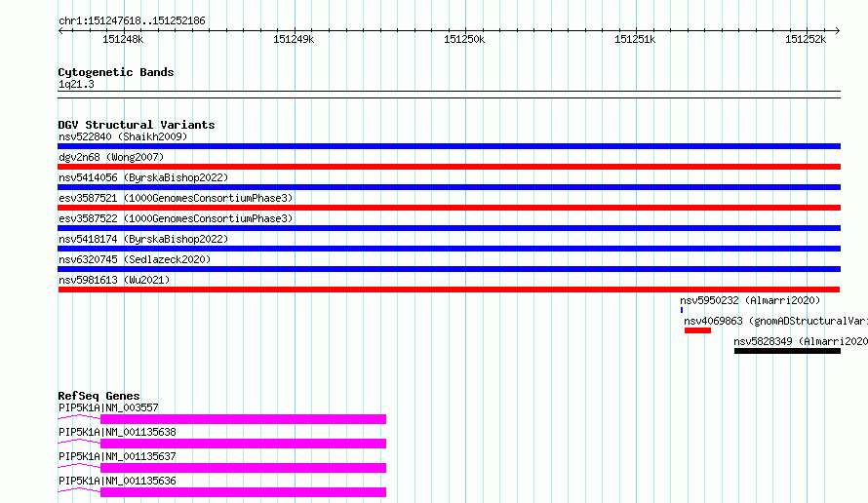The width and height of the screenshot is (868, 503).
Task: Click the black nsv5828349 Almarri2020 bar
Action: 787,351
